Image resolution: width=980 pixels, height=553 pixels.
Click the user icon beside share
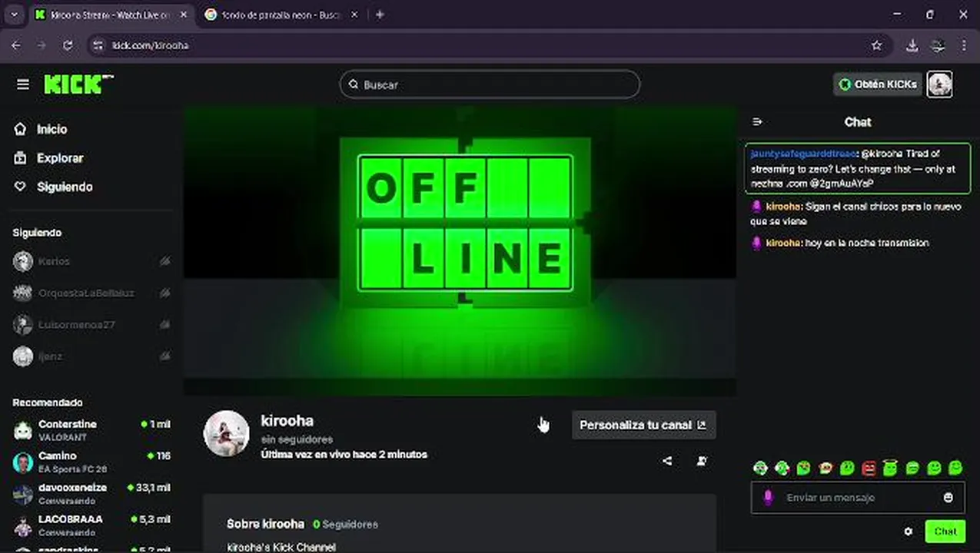pos(702,461)
